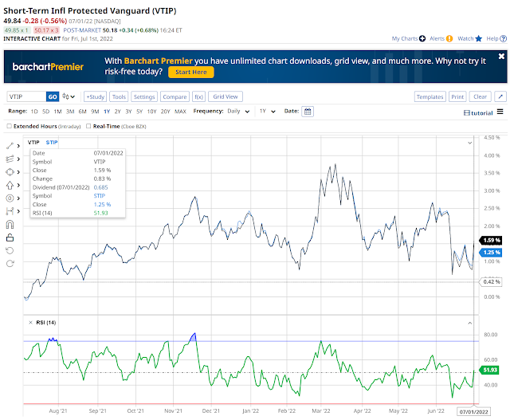Open the bar type chart style selector

(69, 96)
